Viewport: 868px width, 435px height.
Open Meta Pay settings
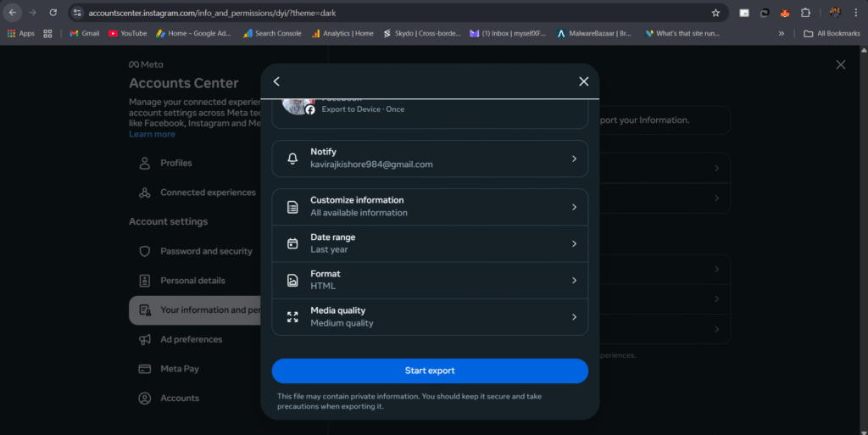[x=194, y=369]
